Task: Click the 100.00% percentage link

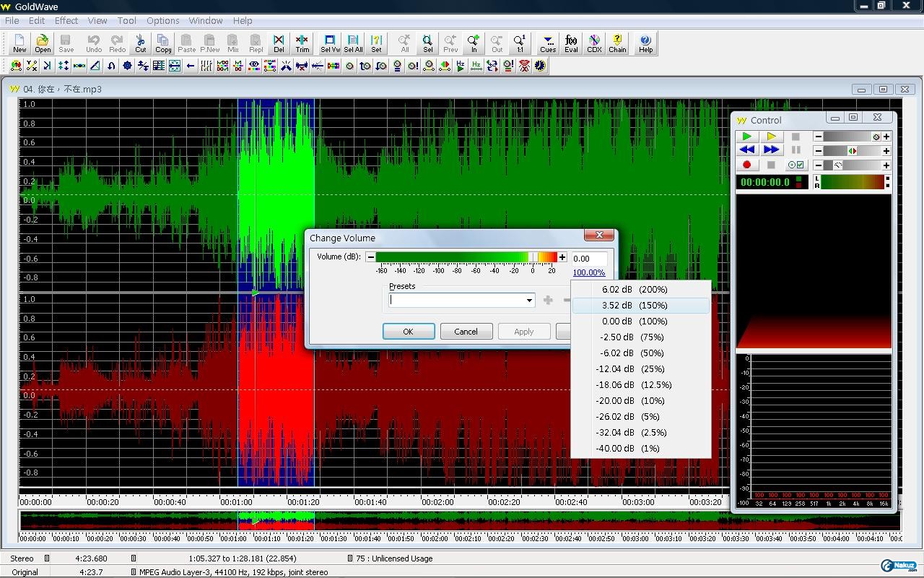Action: pos(589,272)
